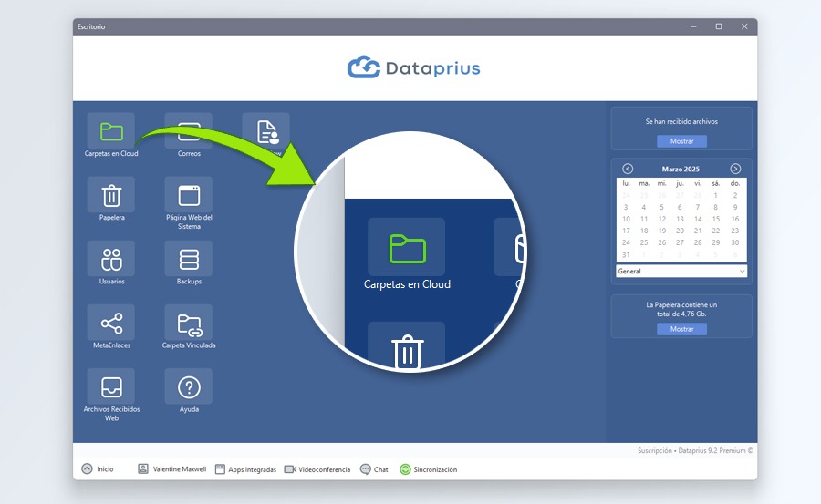Select day 23 on the calendar
This screenshot has width=821, height=504.
(x=735, y=231)
